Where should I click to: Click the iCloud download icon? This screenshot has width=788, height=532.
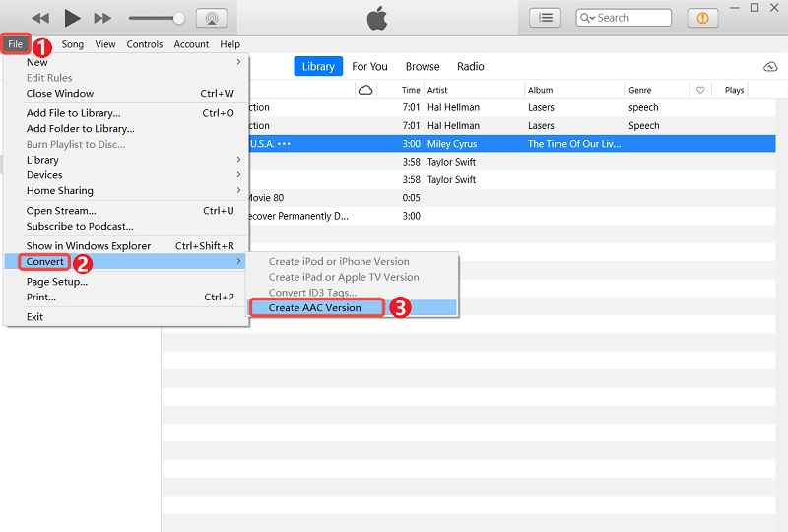770,66
